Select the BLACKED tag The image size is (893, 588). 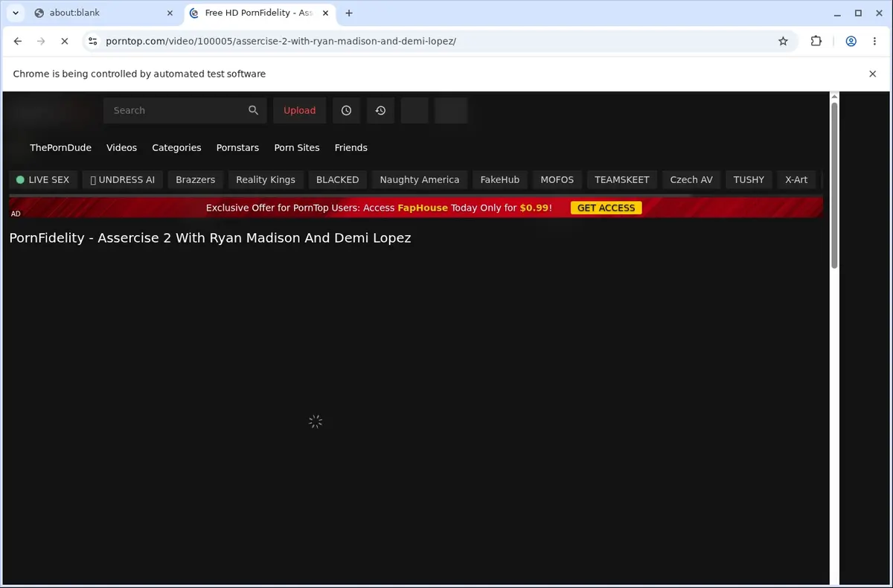(x=337, y=179)
